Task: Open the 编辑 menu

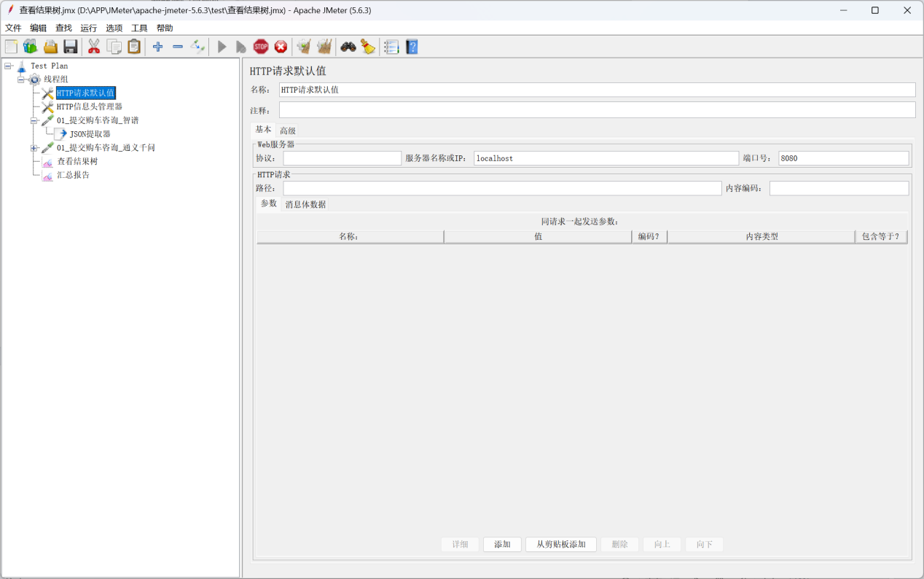Action: coord(38,28)
